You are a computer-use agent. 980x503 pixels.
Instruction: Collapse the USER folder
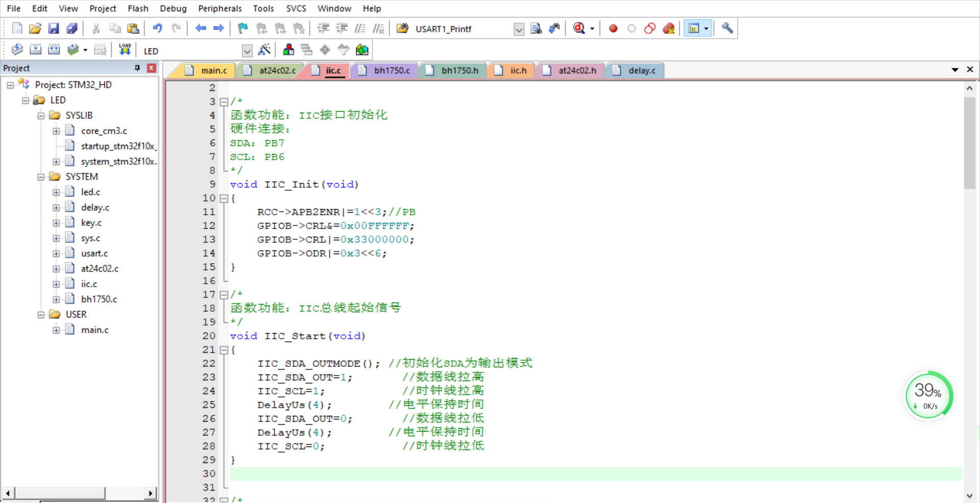pyautogui.click(x=41, y=315)
